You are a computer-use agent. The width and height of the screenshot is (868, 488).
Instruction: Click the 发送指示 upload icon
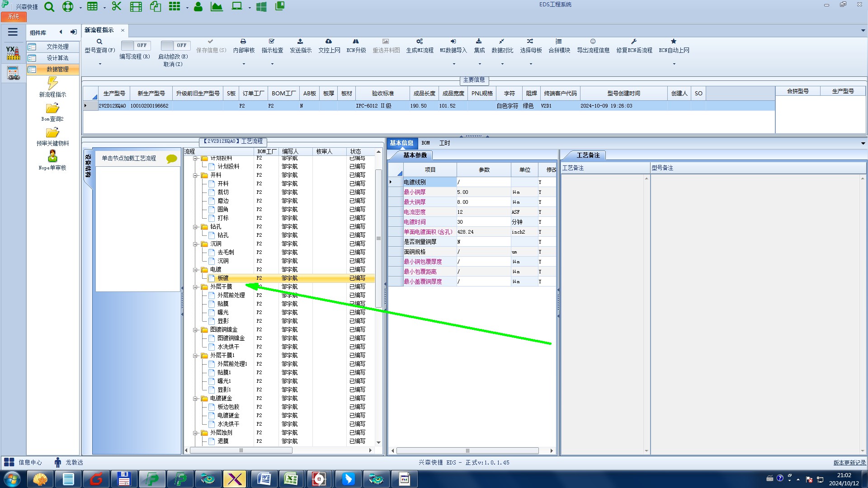tap(300, 42)
